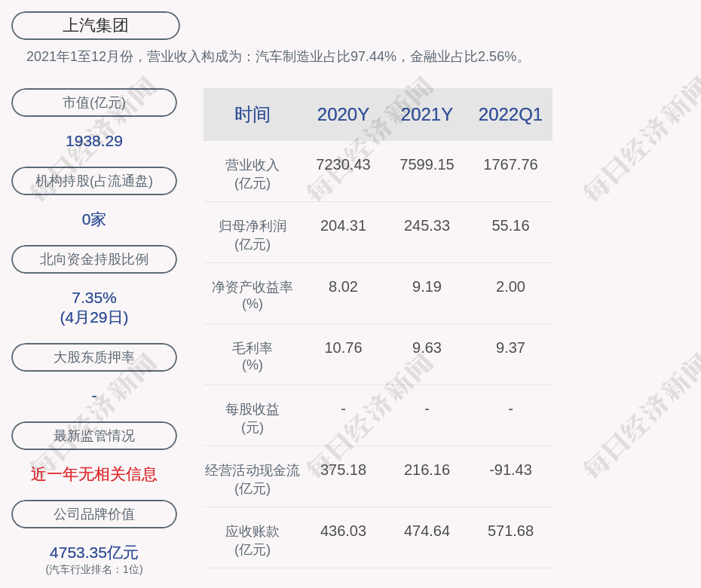Click the 归母净利润 row label
The width and height of the screenshot is (701, 588).
pos(253,235)
